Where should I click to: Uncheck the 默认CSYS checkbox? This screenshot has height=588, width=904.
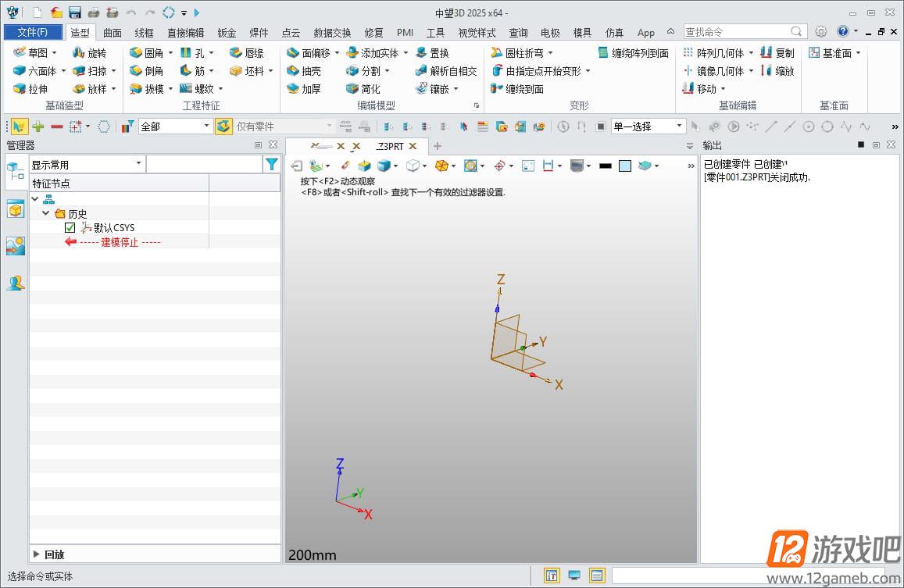[70, 228]
